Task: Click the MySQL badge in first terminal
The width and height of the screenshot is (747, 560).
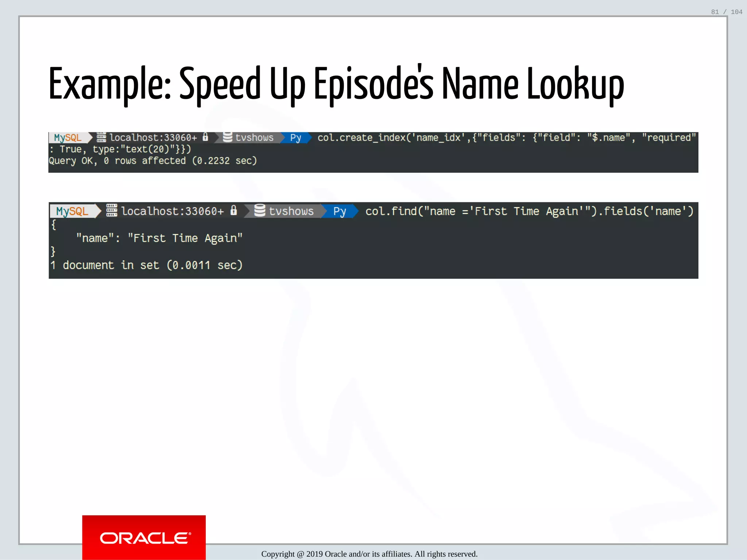Action: [x=68, y=138]
